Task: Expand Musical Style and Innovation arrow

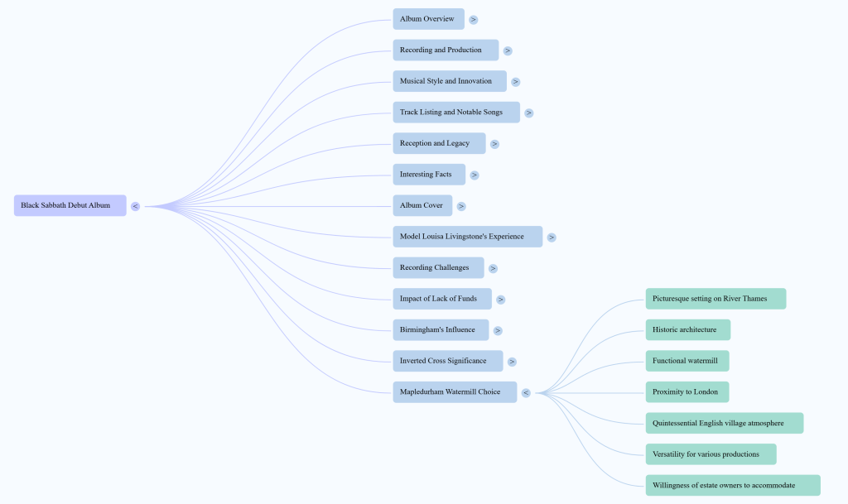Action: tap(515, 82)
